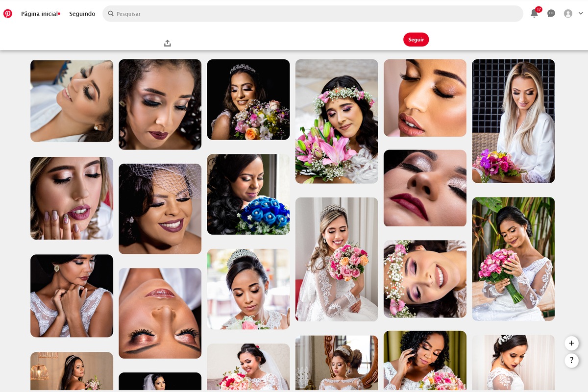Open the question mark help button
The height and width of the screenshot is (392, 588).
pyautogui.click(x=571, y=361)
